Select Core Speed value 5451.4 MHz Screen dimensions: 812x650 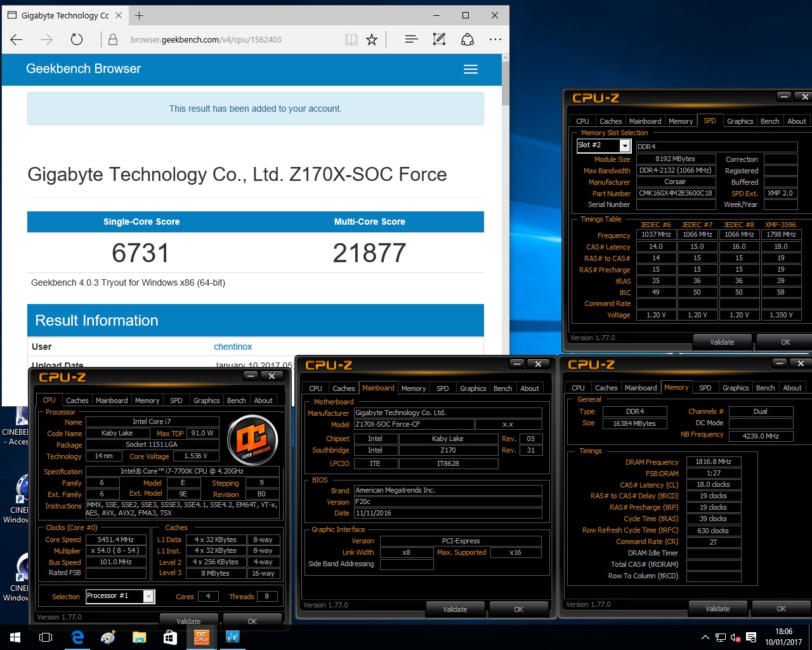point(115,540)
